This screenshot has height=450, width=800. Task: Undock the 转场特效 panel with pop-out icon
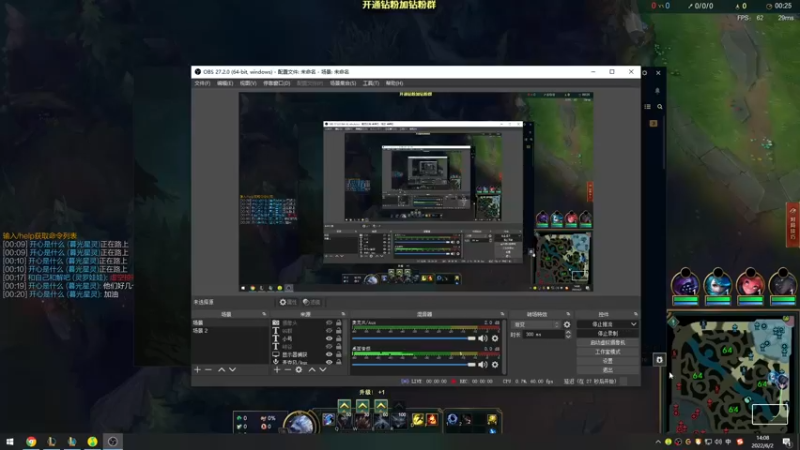tap(568, 314)
